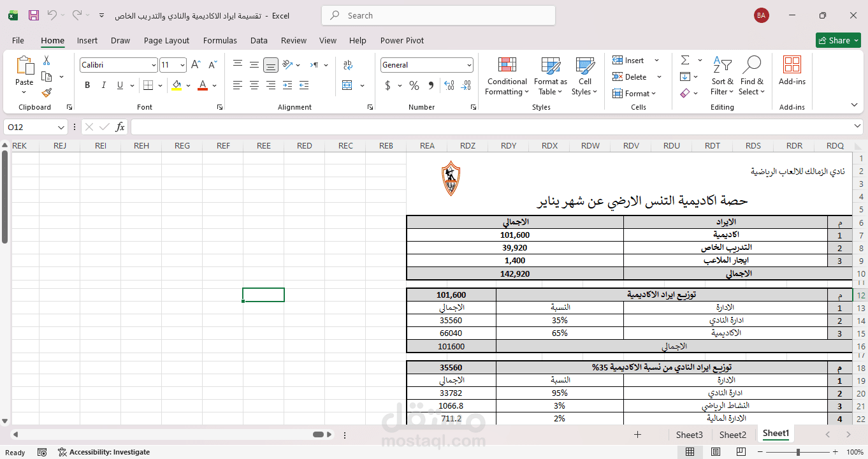Open the Calibri font name dropdown
This screenshot has width=868, height=459.
click(154, 65)
